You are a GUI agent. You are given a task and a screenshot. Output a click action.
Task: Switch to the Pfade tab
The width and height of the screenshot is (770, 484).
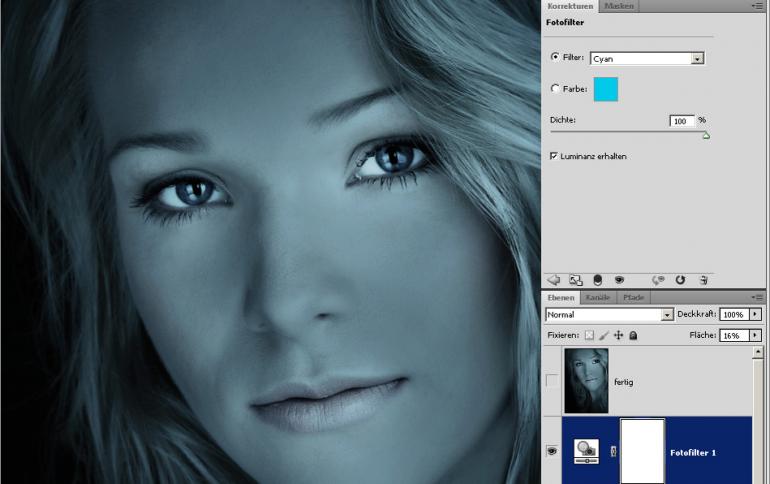coord(633,297)
